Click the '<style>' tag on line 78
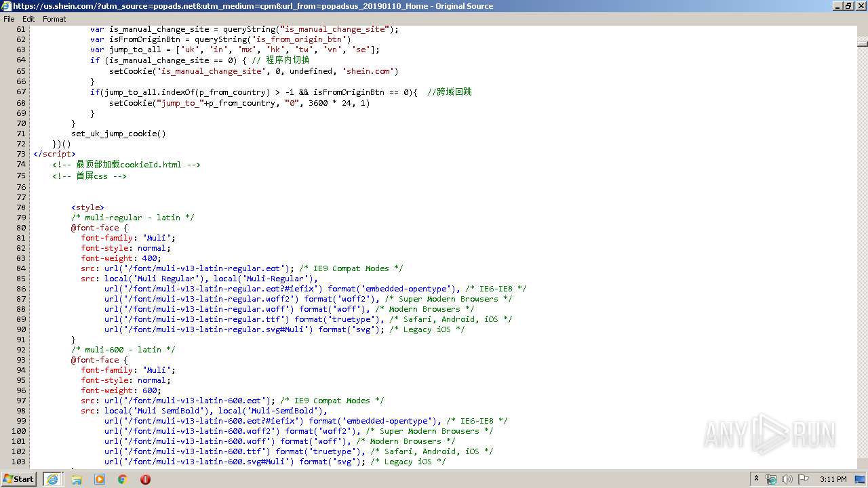This screenshot has width=868, height=488. (x=87, y=207)
